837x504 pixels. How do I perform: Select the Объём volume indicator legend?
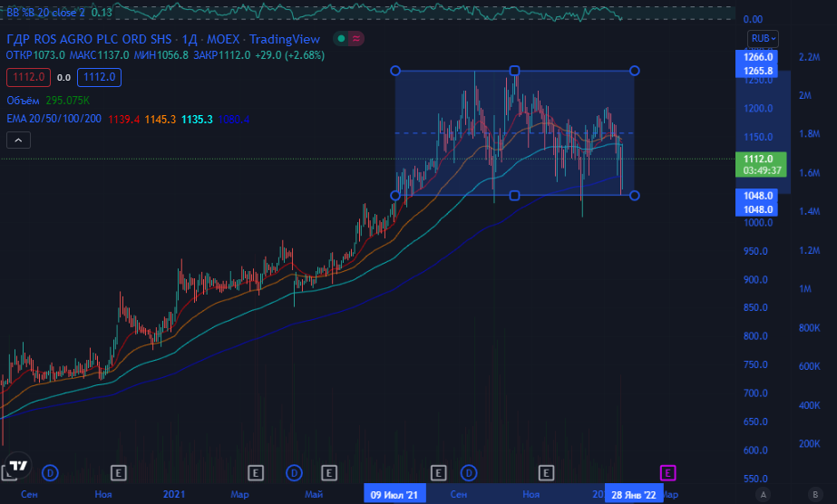point(23,101)
